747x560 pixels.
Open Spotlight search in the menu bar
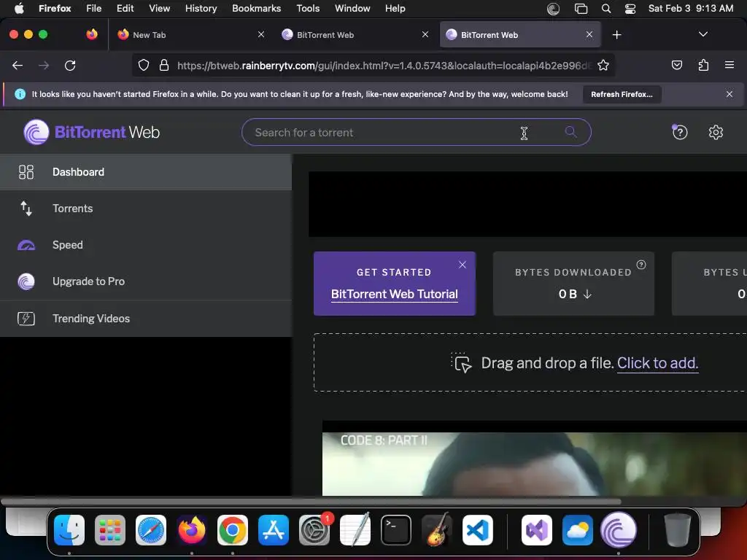pos(606,9)
